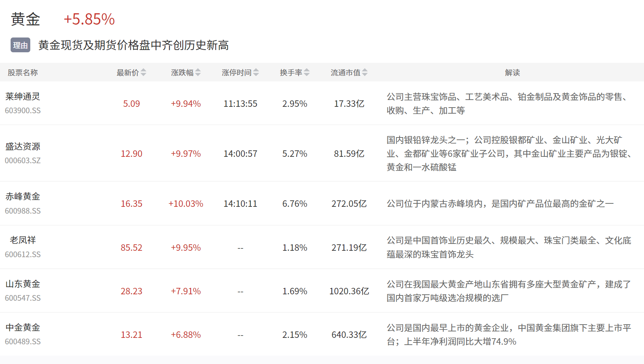Open stock 盛达资源 details

point(23,147)
